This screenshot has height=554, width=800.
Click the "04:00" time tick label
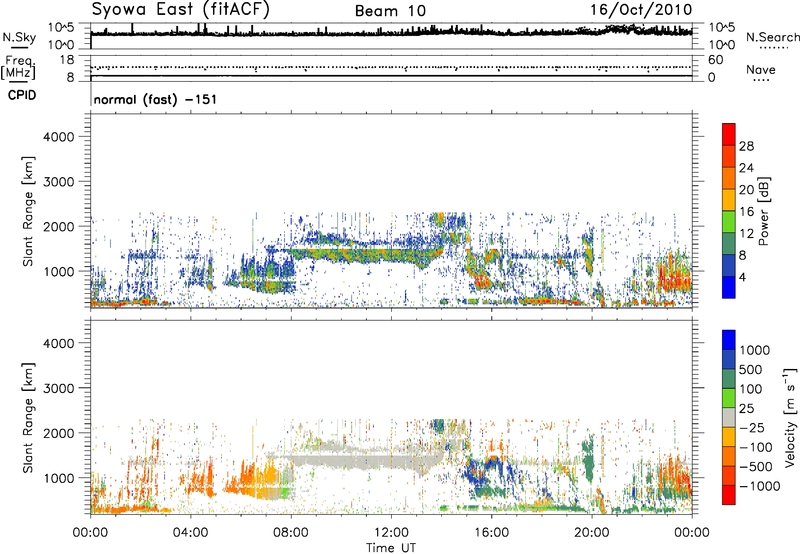pos(190,533)
